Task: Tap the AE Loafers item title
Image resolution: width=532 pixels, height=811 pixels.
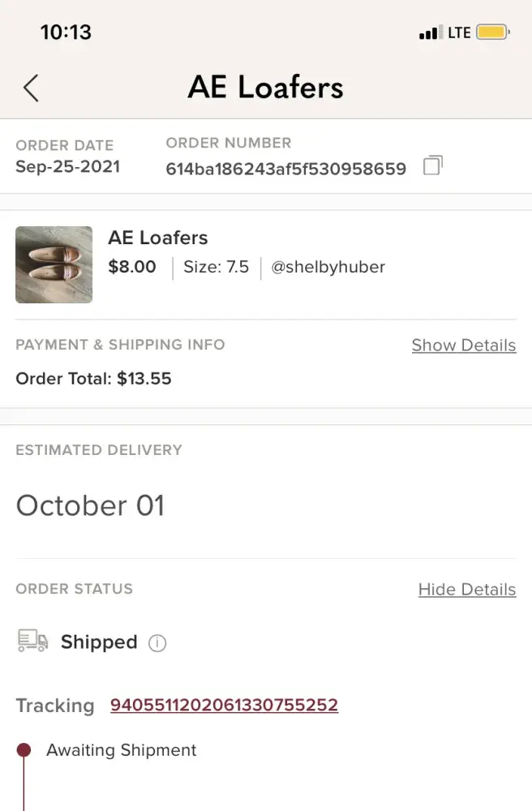Action: pos(157,238)
